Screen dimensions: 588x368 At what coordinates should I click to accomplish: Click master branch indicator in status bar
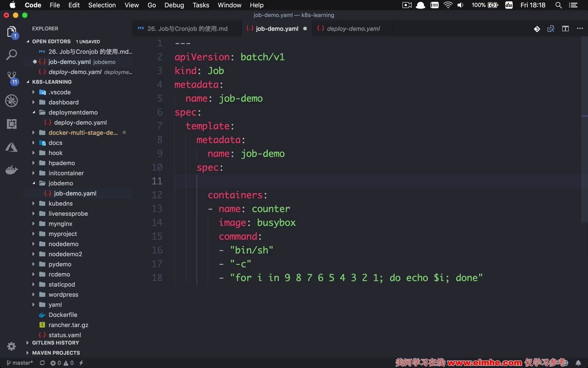20,363
